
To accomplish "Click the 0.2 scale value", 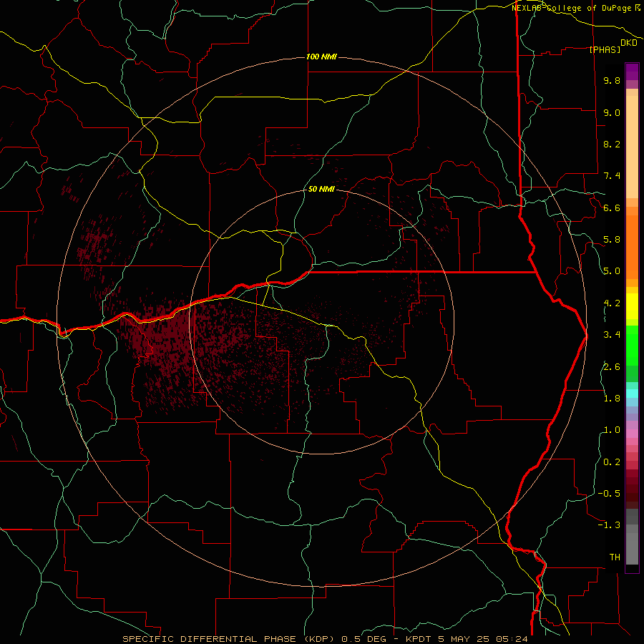I will click(x=612, y=462).
